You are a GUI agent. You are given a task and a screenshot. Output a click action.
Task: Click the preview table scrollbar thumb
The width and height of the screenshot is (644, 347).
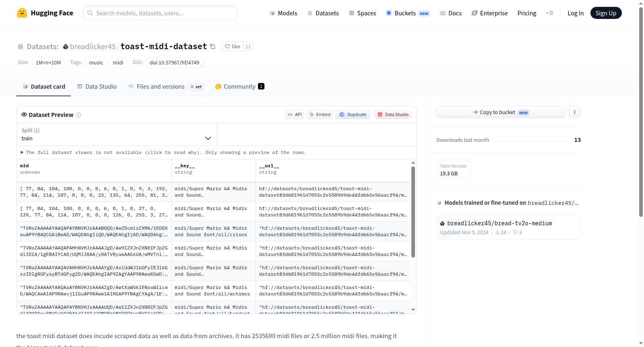pos(413,212)
